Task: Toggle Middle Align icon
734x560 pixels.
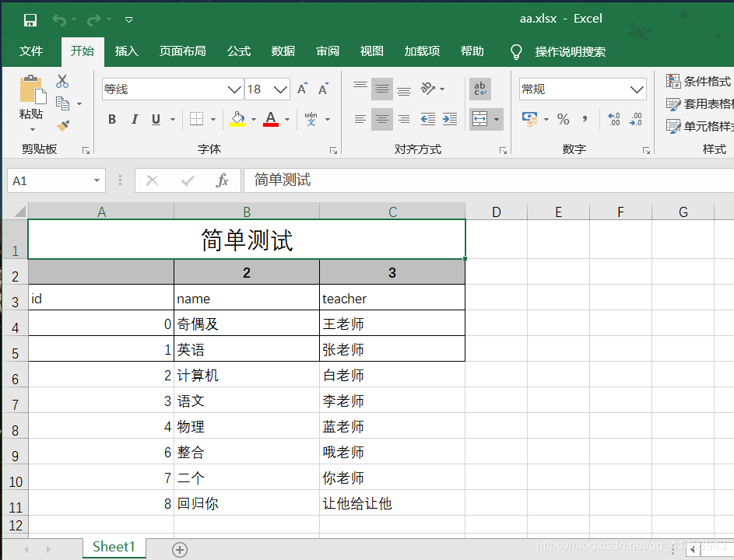Action: tap(382, 89)
